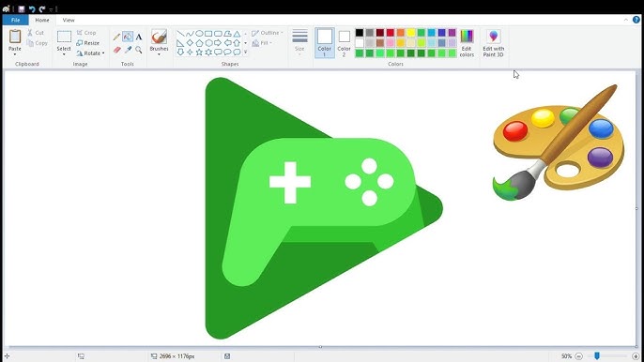Choose the Triangle shape
Image resolution: width=644 pixels, height=362 pixels.
[x=237, y=34]
